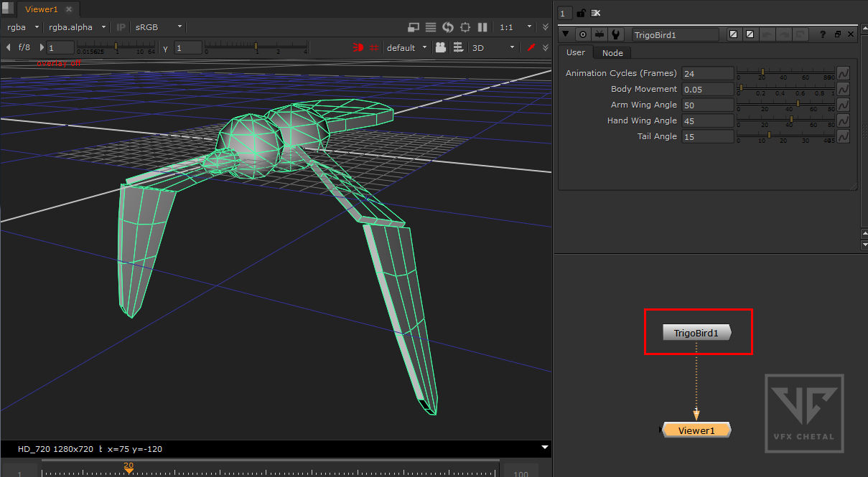Clear all panels from properties bin
This screenshot has height=477, width=868.
click(596, 13)
